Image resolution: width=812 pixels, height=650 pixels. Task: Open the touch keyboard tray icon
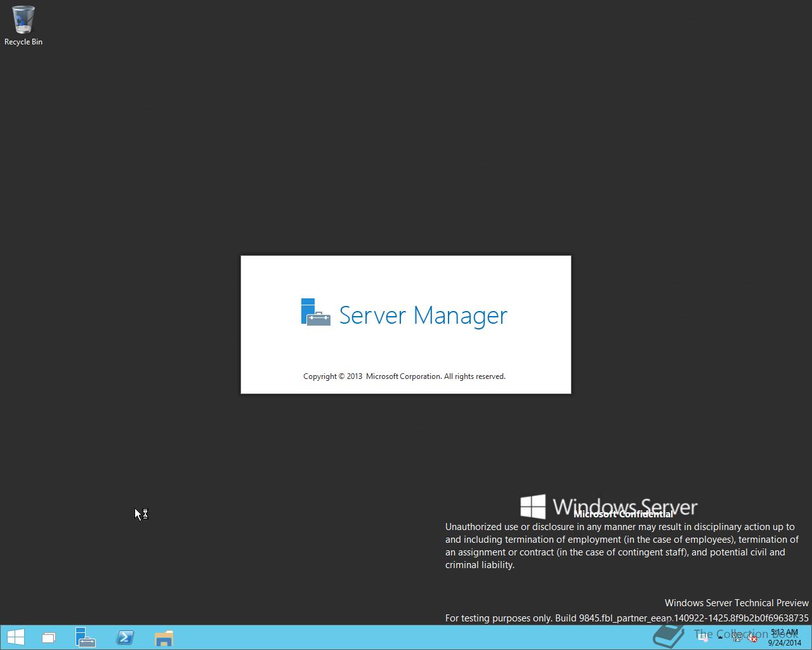coord(703,637)
